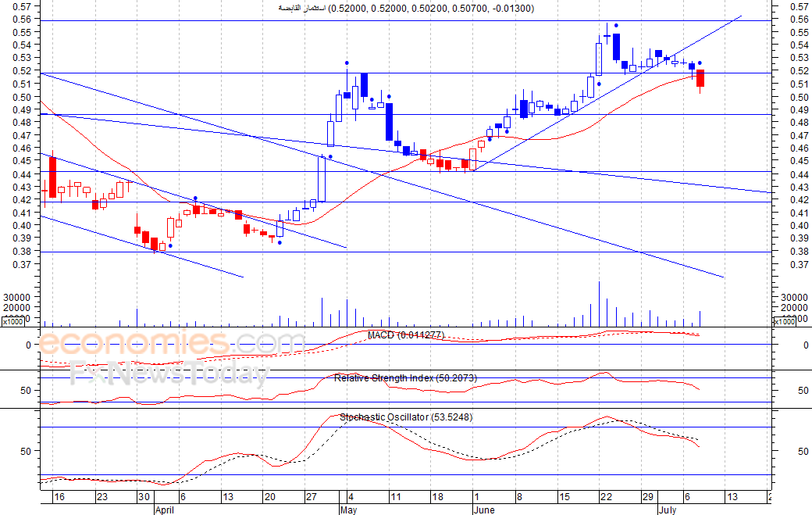Click the April month label
Image resolution: width=812 pixels, height=515 pixels.
165,510
